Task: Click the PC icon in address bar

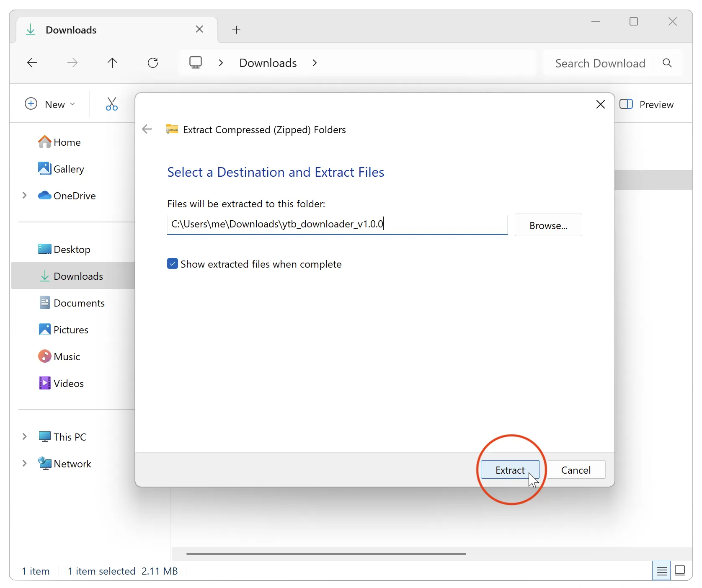Action: [196, 63]
